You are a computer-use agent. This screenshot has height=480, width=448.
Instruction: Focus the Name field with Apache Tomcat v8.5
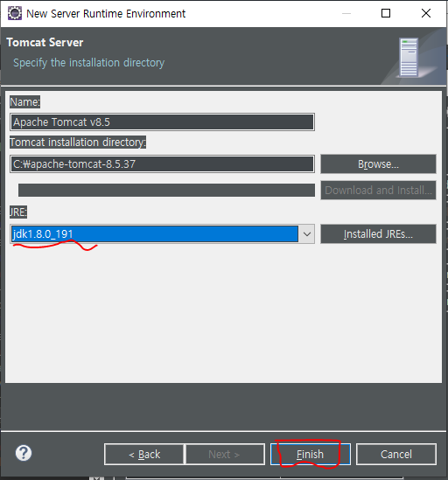point(162,122)
